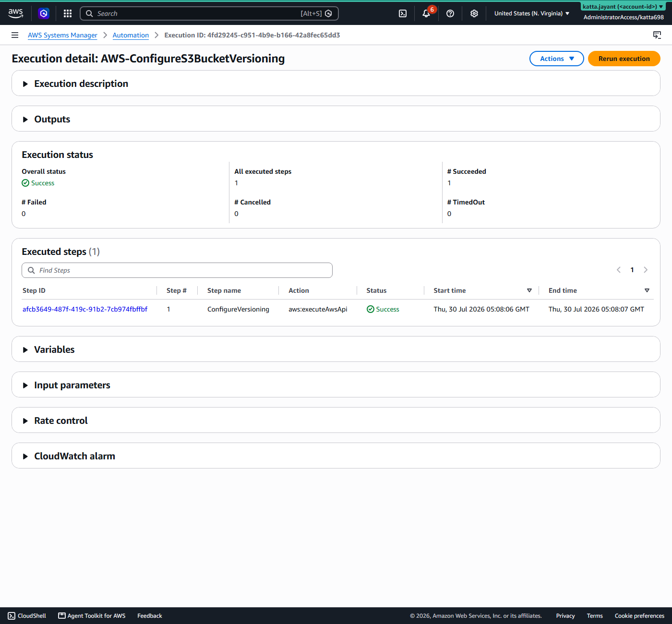
Task: Click the top Search field
Action: click(x=209, y=13)
